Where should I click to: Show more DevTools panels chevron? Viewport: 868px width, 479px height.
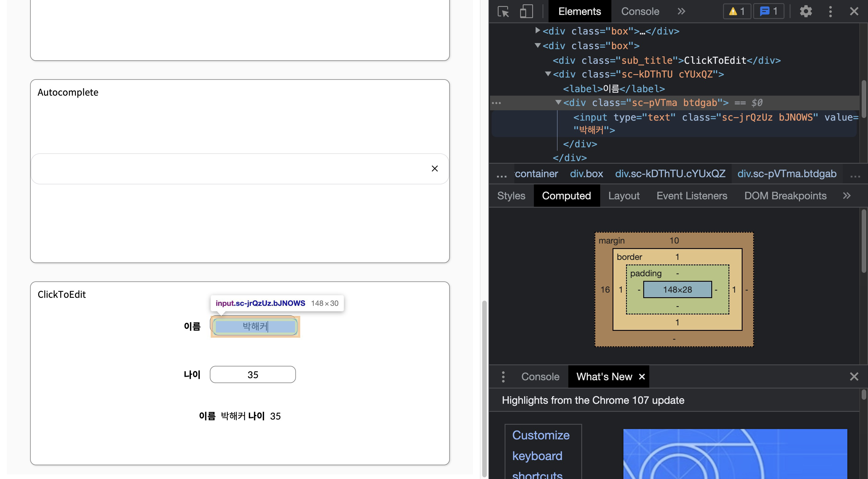click(x=681, y=11)
